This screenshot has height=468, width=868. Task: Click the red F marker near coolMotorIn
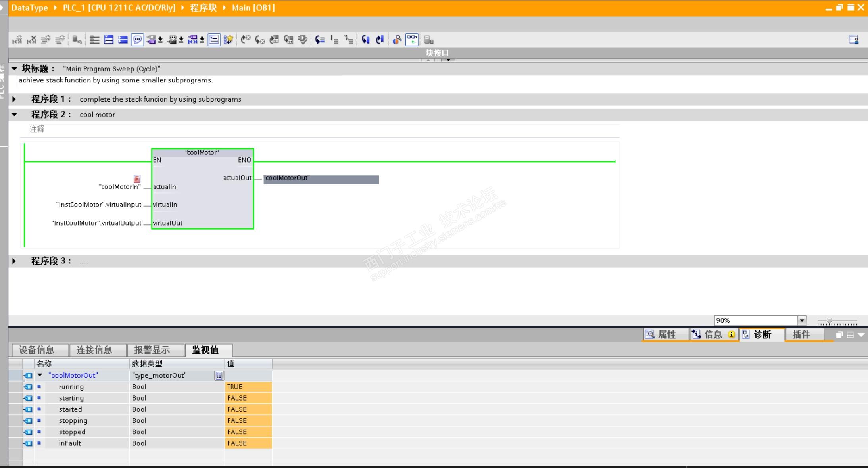[x=137, y=179]
